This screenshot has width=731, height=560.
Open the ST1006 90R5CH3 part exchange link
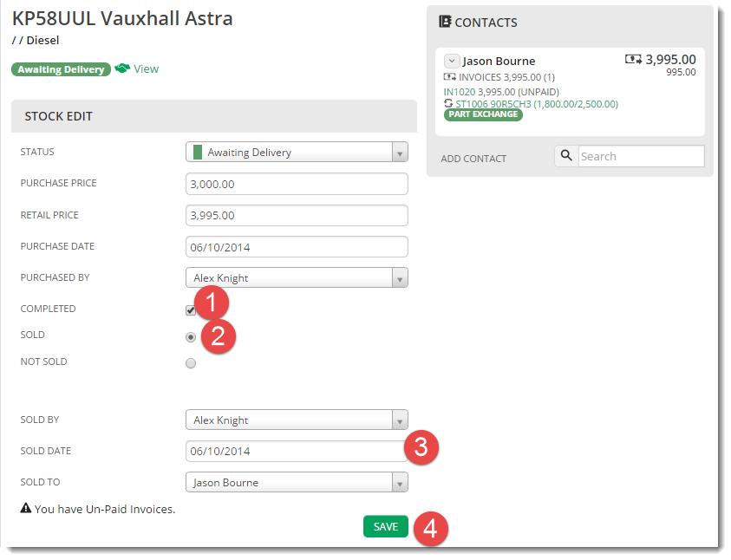pos(537,104)
